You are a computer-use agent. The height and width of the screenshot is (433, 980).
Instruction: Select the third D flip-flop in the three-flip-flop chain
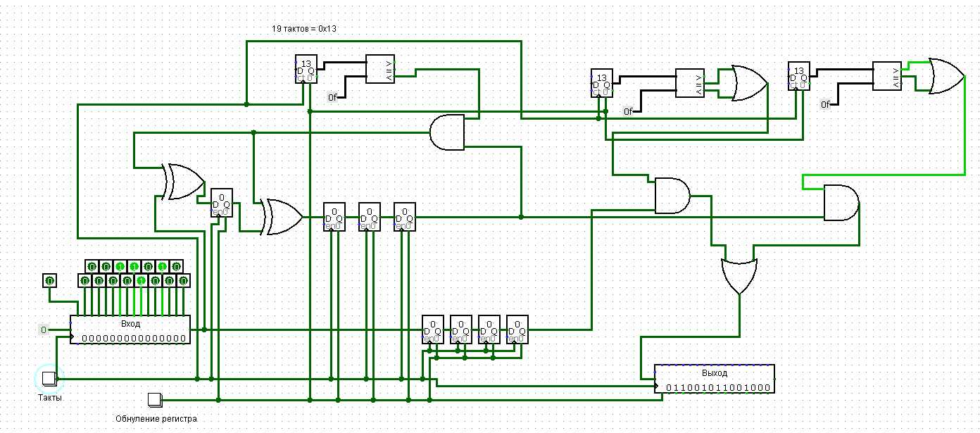tap(405, 217)
